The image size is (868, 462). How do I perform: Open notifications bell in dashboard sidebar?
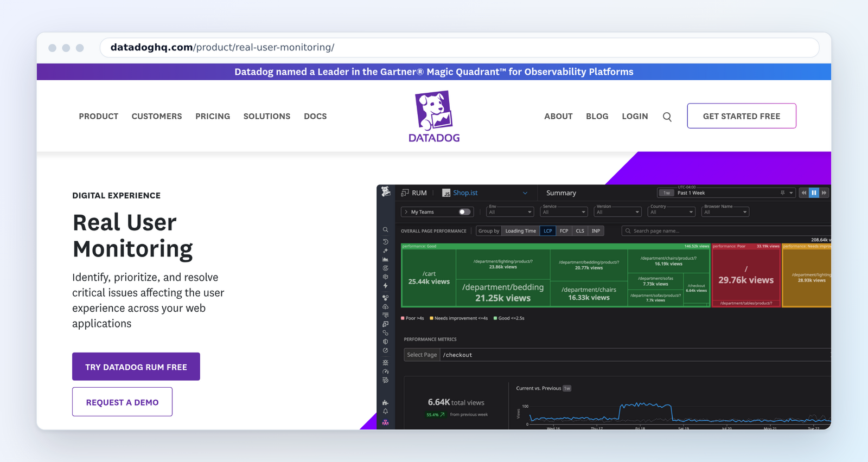coord(385,412)
